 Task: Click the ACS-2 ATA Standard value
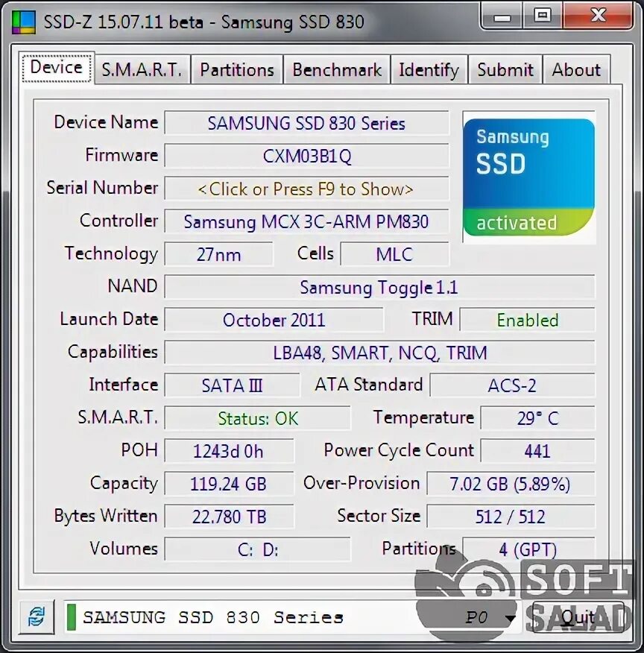point(512,385)
